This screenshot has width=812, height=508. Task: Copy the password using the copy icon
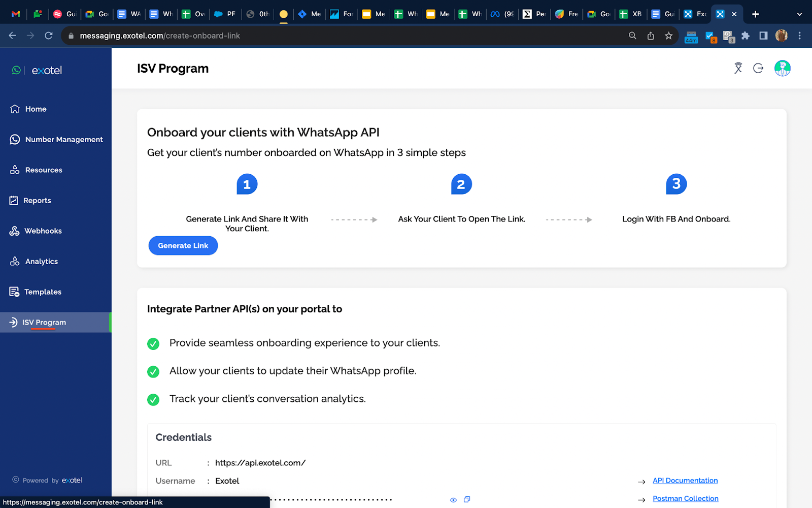(x=467, y=499)
